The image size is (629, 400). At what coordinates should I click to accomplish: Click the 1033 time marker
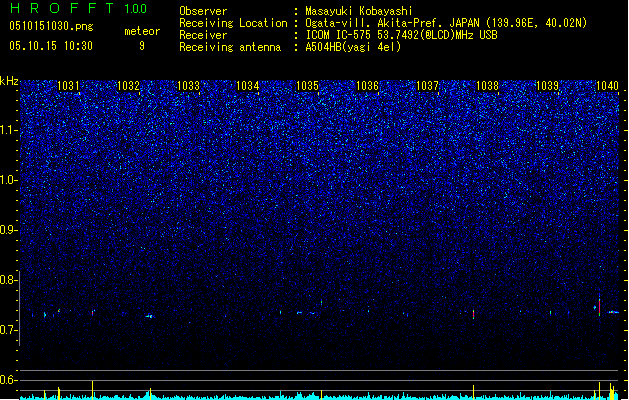188,86
